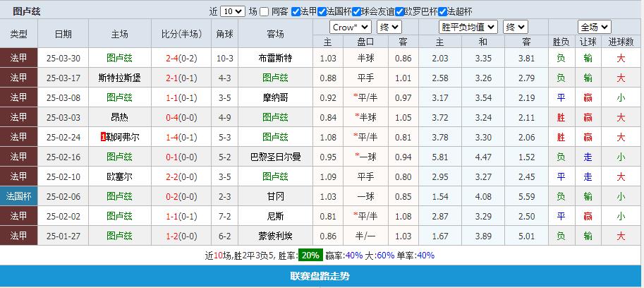Disable the 欧罗巴杯 filter checkbox

(400, 11)
